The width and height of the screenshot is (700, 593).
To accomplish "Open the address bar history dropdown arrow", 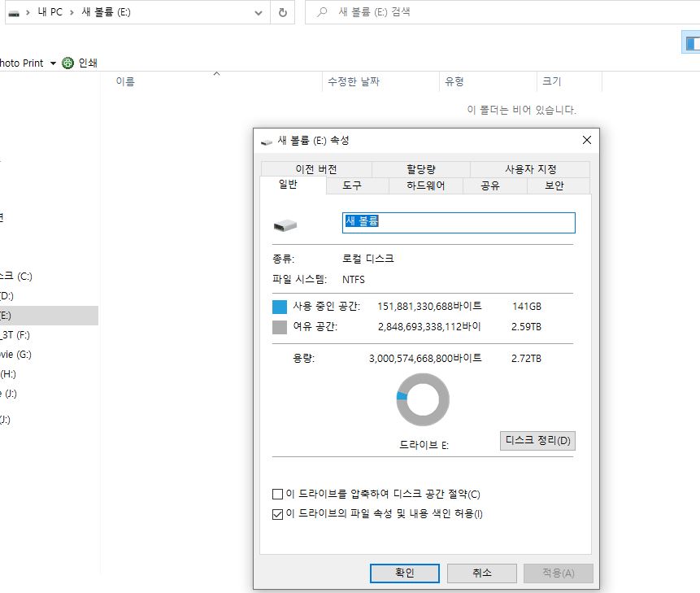I will 258,13.
